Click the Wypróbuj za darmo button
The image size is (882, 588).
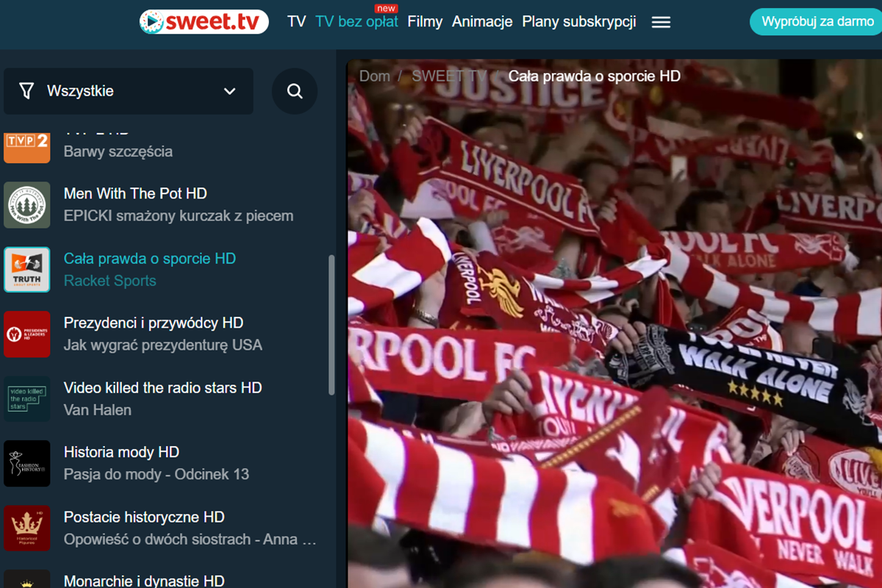click(817, 21)
